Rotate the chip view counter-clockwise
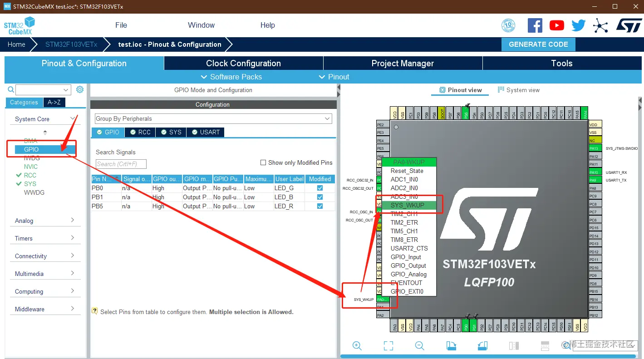Viewport: 644px width, 359px height. (482, 346)
